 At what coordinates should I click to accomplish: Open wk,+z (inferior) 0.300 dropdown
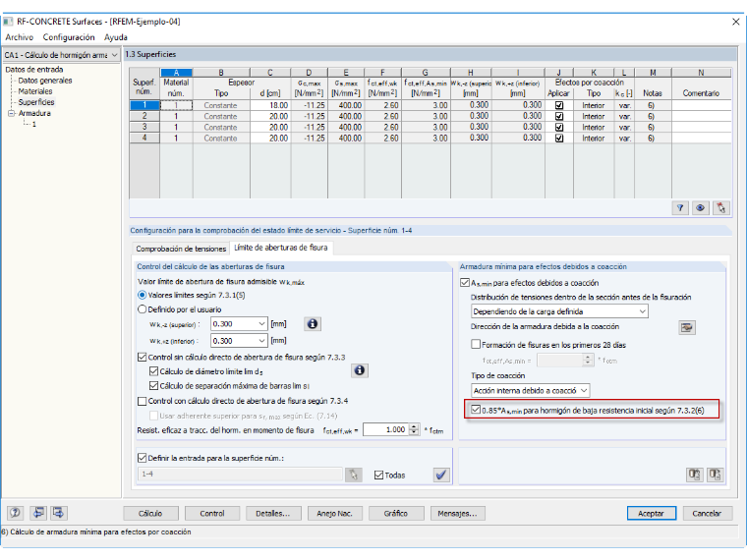pos(261,341)
